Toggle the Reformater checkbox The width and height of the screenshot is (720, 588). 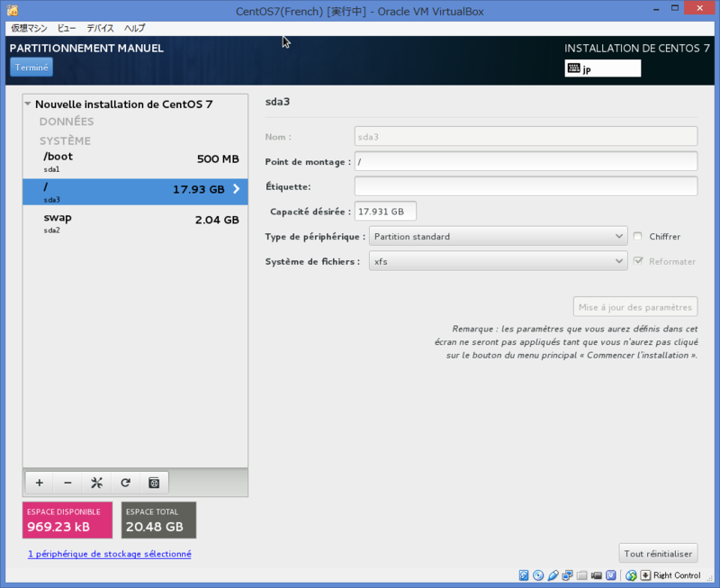(x=639, y=261)
